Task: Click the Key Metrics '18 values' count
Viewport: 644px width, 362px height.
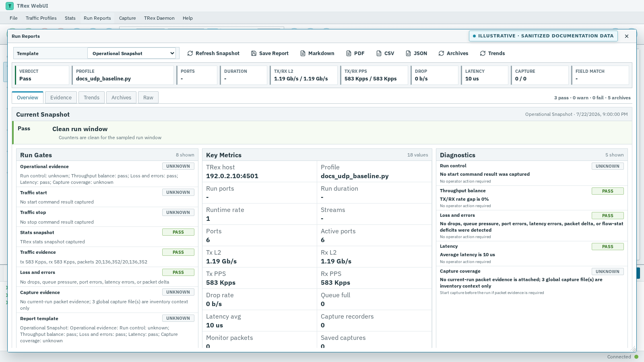Action: (418, 155)
